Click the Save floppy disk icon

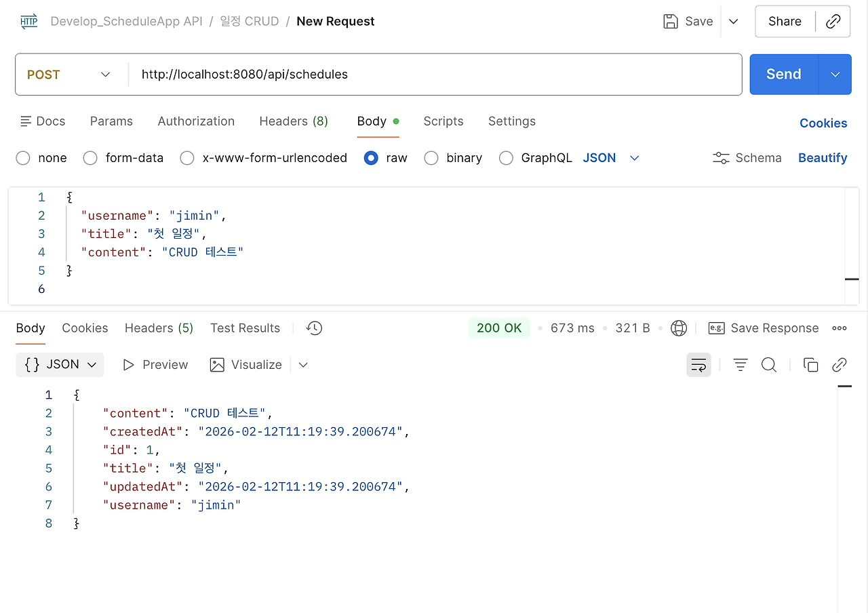pyautogui.click(x=671, y=21)
